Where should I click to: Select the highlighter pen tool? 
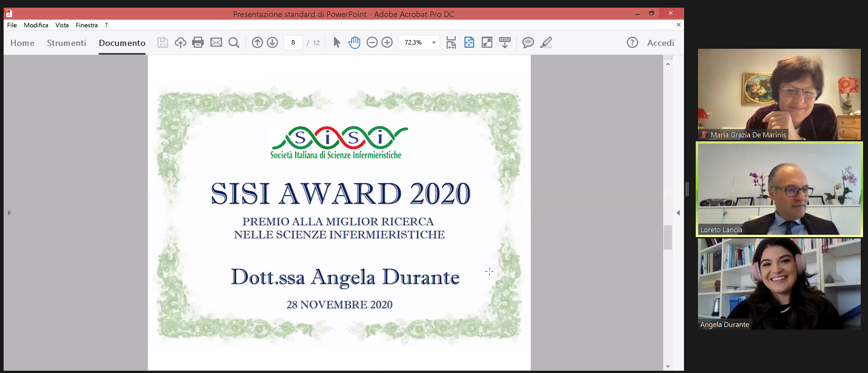point(546,42)
